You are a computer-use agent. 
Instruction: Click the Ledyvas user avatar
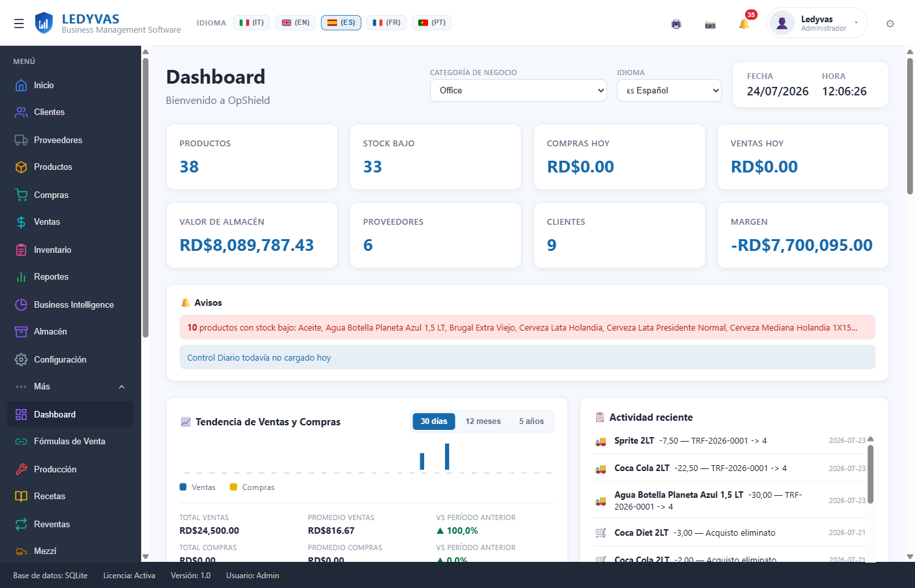[x=782, y=23]
